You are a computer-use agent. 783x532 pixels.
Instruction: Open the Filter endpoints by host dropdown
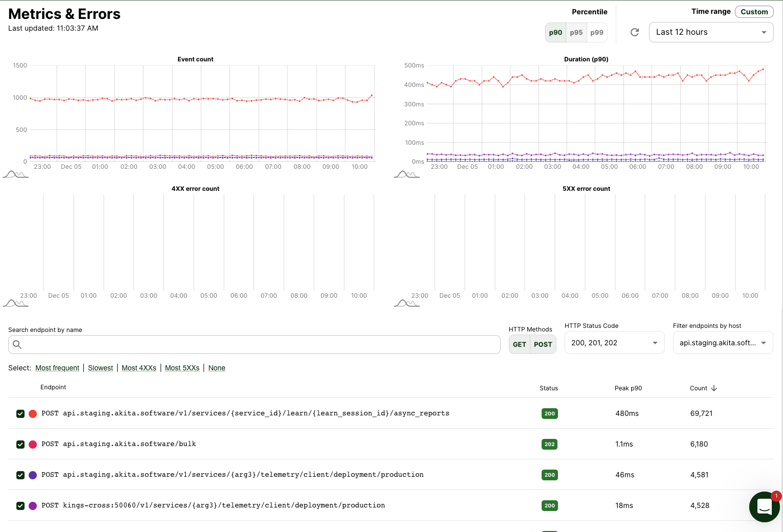722,343
